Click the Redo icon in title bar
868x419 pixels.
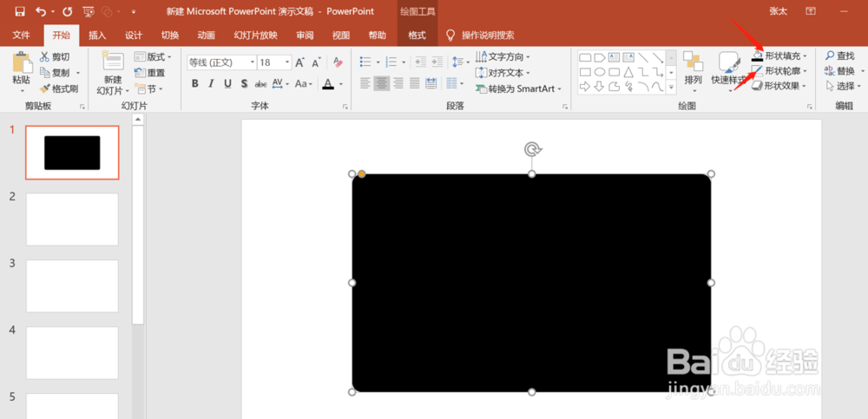click(67, 11)
